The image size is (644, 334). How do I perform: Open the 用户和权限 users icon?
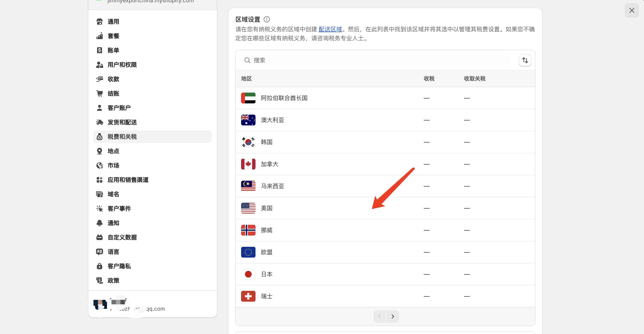click(x=100, y=65)
